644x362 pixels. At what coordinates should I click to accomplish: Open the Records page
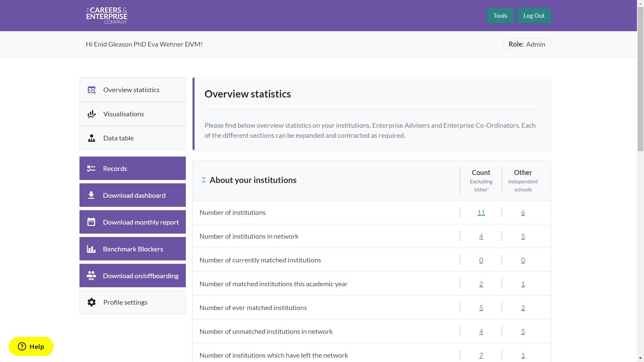132,168
